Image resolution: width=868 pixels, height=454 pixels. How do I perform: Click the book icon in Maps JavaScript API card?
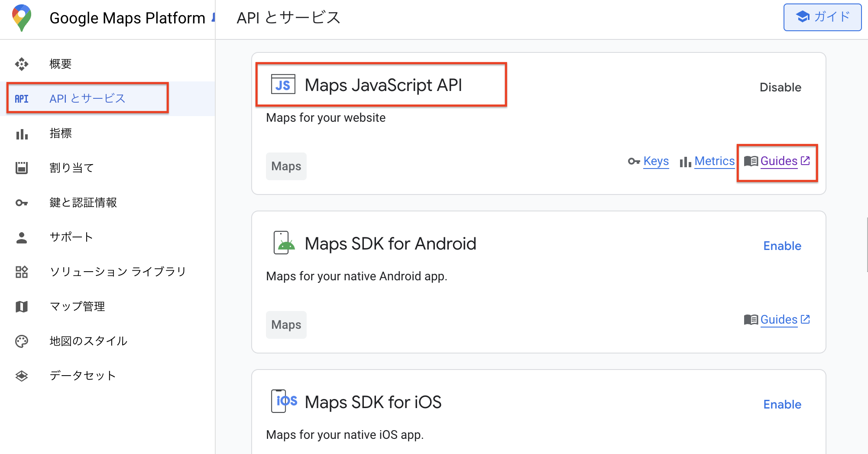pos(751,162)
